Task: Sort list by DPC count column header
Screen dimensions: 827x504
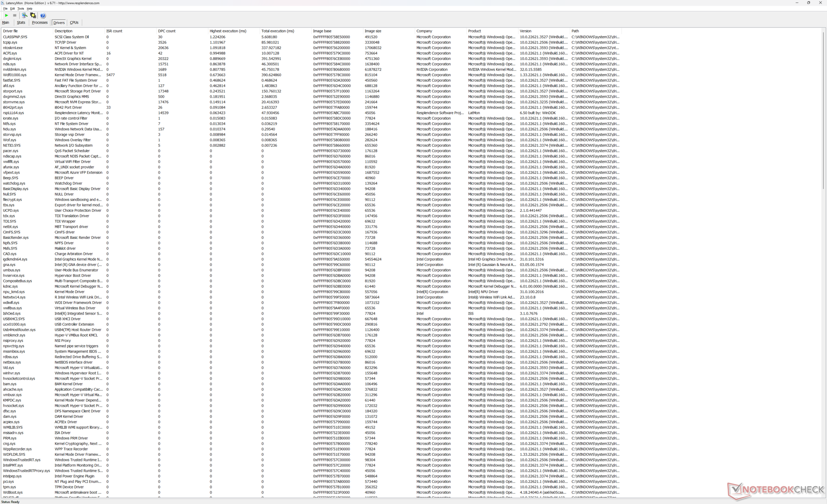Action: pyautogui.click(x=167, y=31)
